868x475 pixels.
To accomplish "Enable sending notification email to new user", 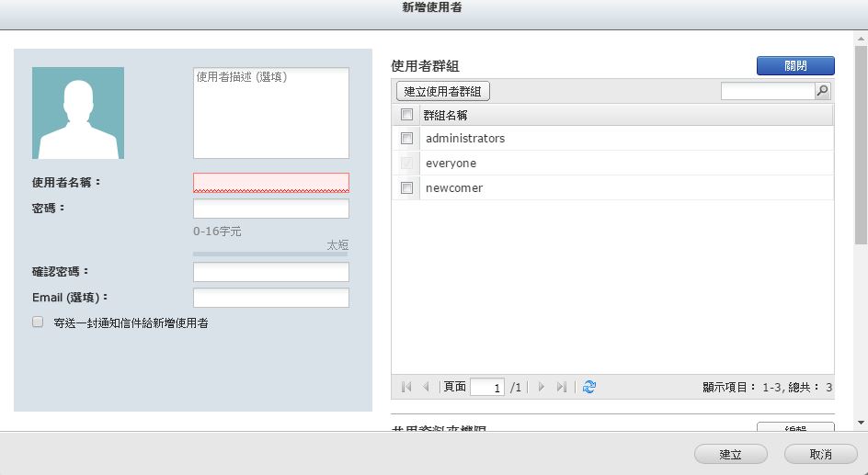I will coord(38,322).
